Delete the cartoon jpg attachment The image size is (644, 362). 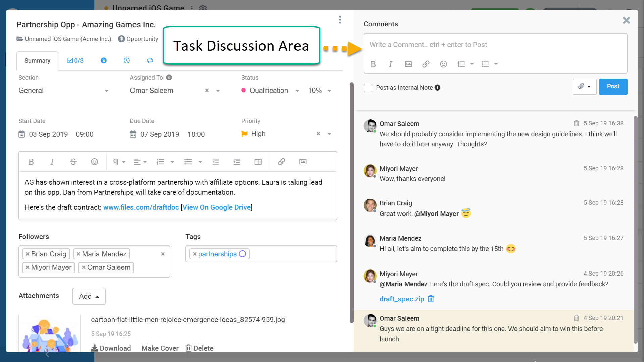tap(199, 348)
